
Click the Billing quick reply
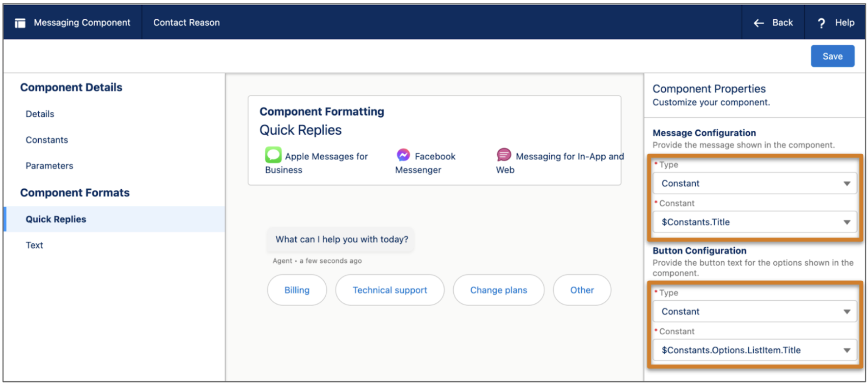tap(297, 290)
